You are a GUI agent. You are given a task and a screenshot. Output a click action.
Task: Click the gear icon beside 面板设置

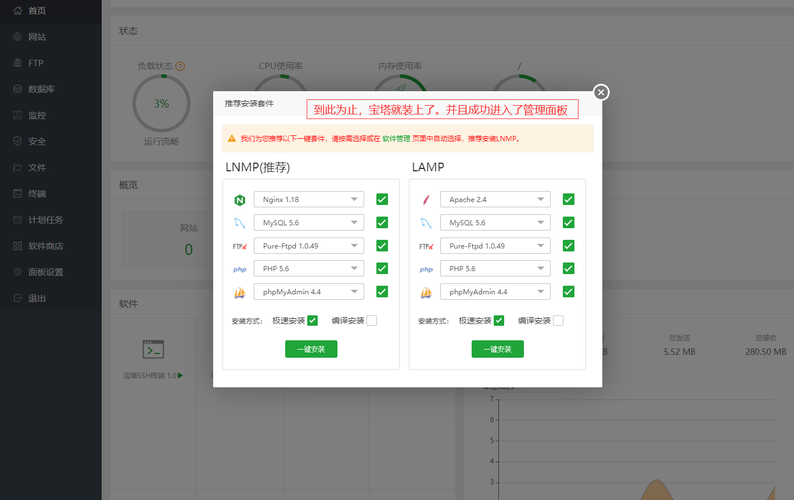(x=17, y=272)
